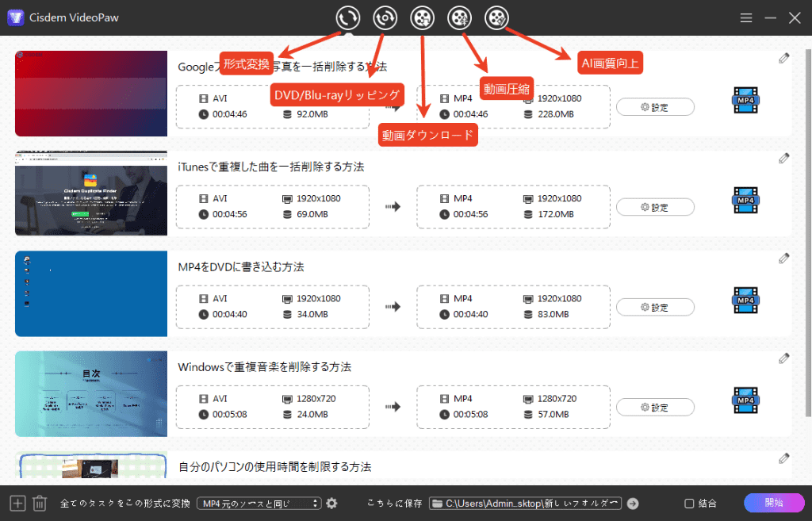The height and width of the screenshot is (521, 812).
Task: Open 設定 for the 57.0MB output
Action: click(655, 407)
